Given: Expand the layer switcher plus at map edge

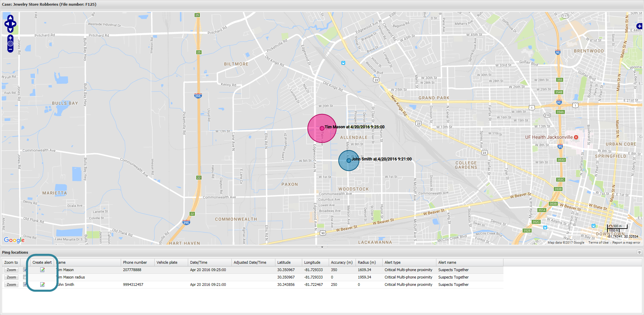Looking at the screenshot, I should (639, 26).
